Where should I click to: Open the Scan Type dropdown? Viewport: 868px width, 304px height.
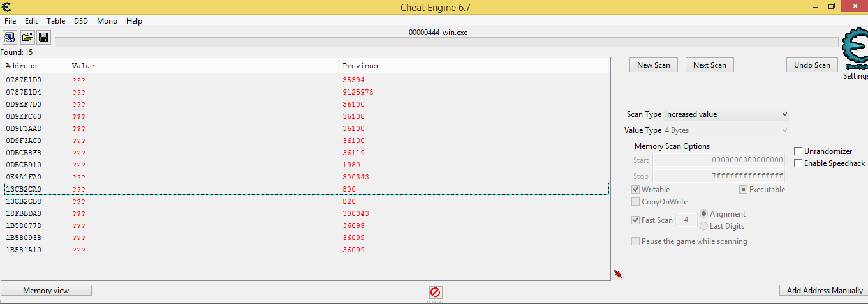726,114
